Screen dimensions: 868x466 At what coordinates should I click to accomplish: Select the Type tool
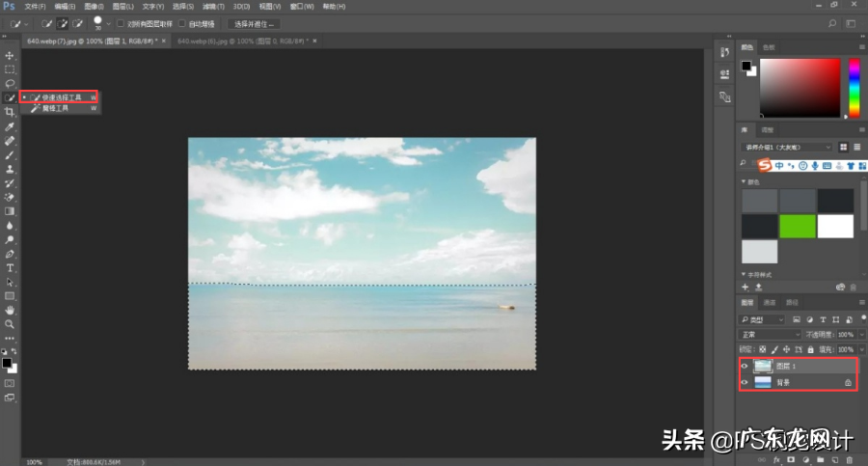pos(10,267)
